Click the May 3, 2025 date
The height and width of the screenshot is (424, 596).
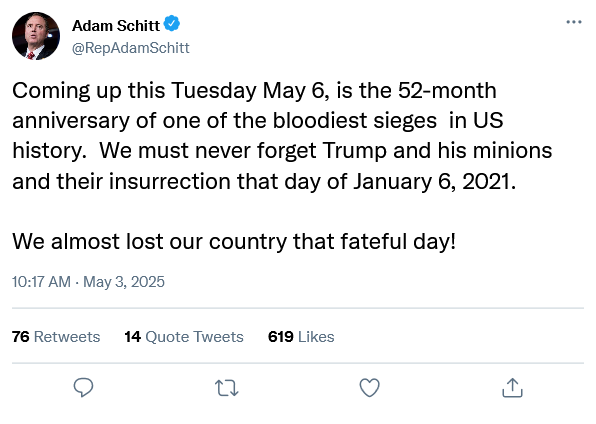pyautogui.click(x=124, y=282)
